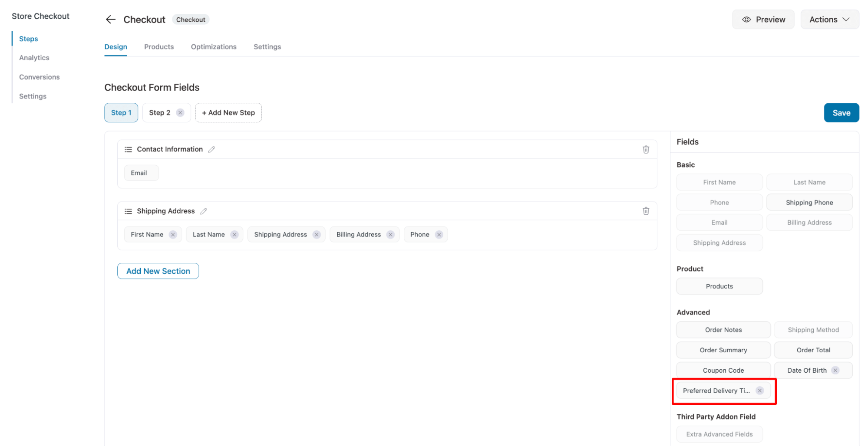Delete the Shipping Address section with the trash icon
The image size is (868, 446).
(x=646, y=211)
